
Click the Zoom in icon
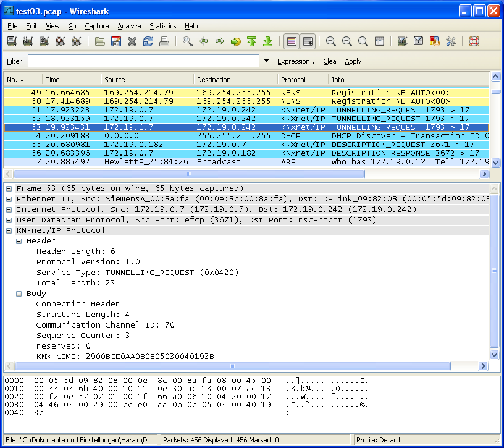point(331,41)
